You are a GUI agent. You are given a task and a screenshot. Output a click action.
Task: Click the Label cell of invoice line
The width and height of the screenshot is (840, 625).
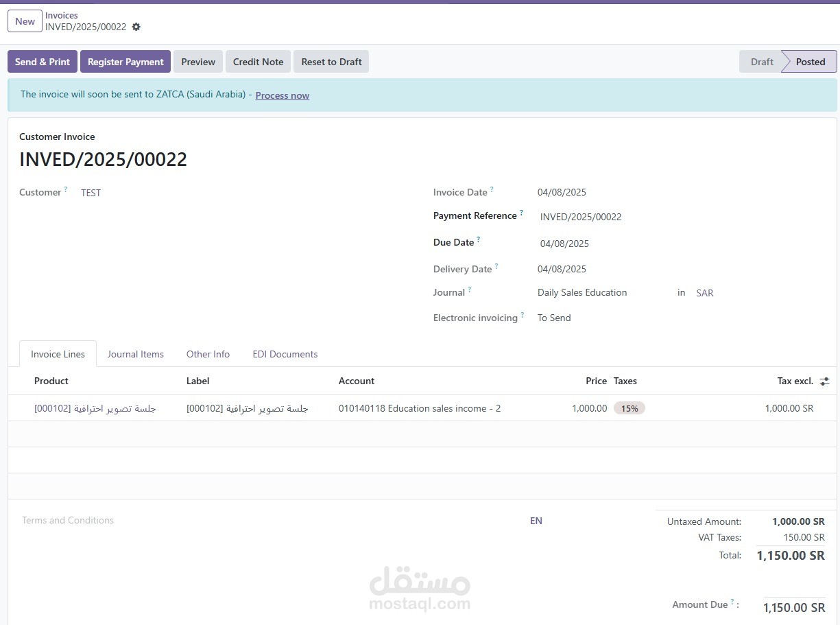click(248, 408)
